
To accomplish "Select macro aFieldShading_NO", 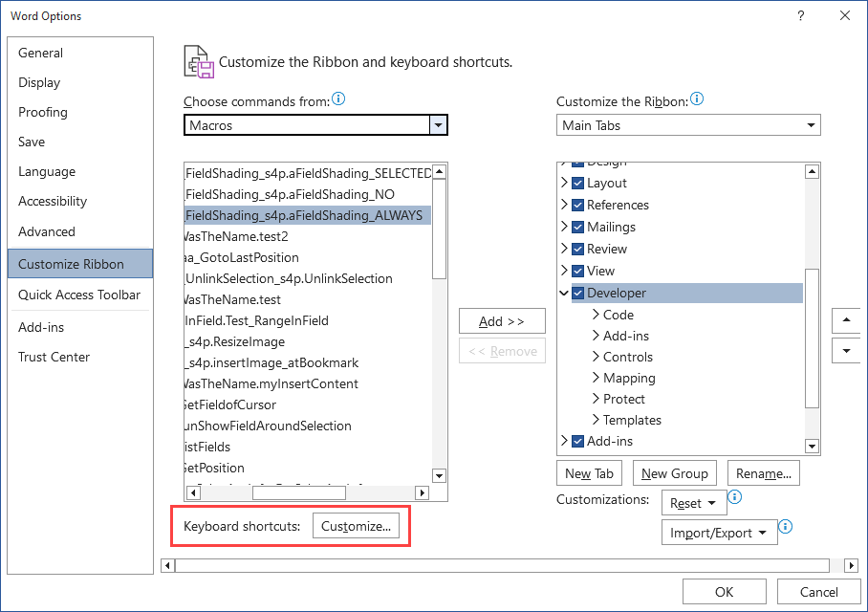I will [307, 194].
